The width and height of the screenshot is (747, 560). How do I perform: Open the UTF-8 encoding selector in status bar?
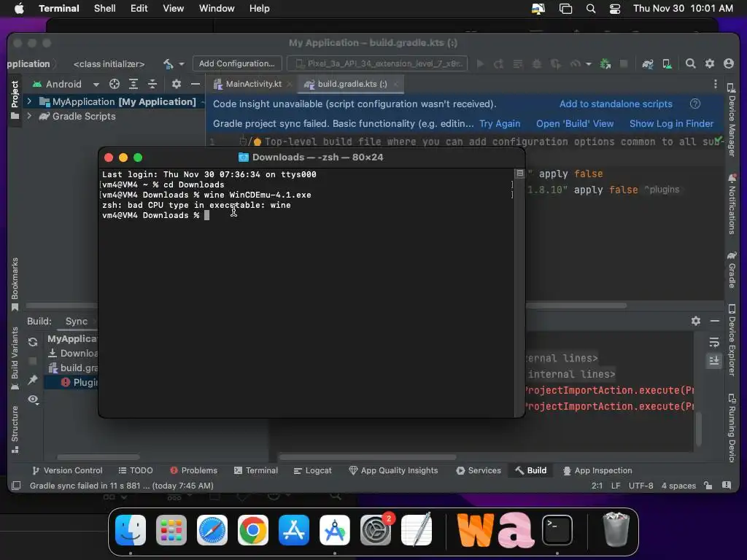pyautogui.click(x=640, y=486)
